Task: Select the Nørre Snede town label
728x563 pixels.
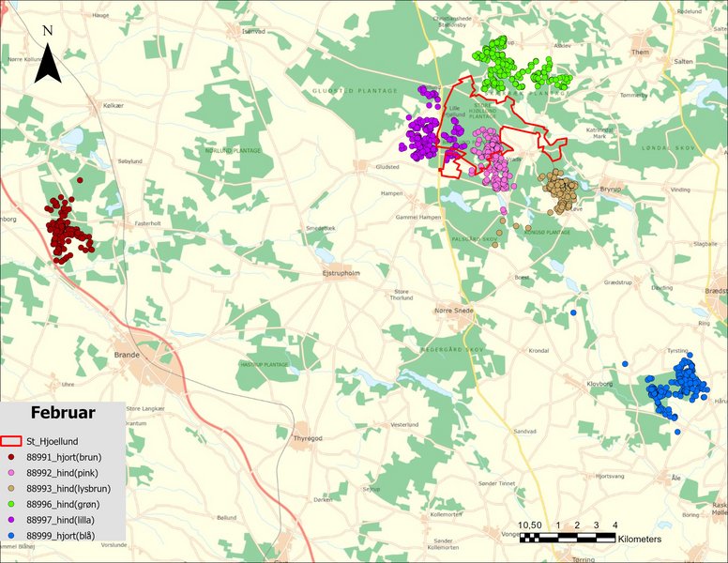Action: click(455, 312)
